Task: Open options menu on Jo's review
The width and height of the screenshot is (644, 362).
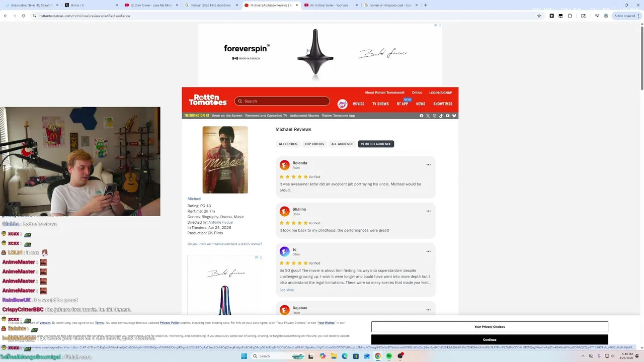Action: 429,251
